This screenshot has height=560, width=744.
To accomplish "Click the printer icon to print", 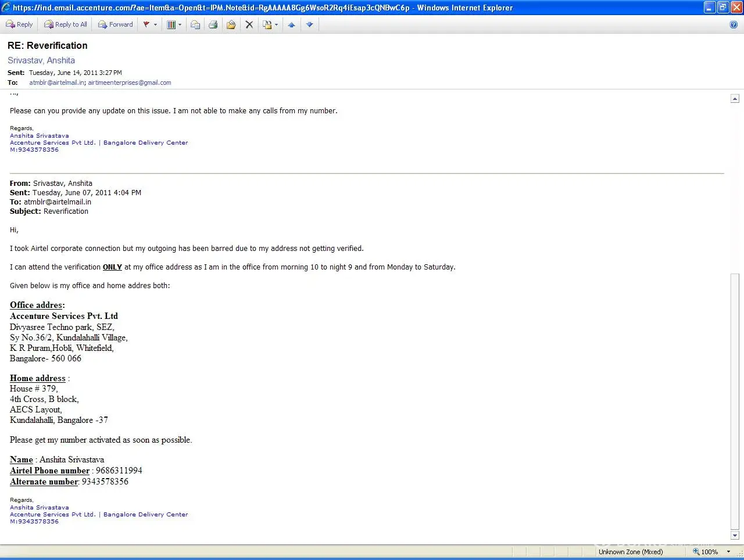I will click(213, 24).
